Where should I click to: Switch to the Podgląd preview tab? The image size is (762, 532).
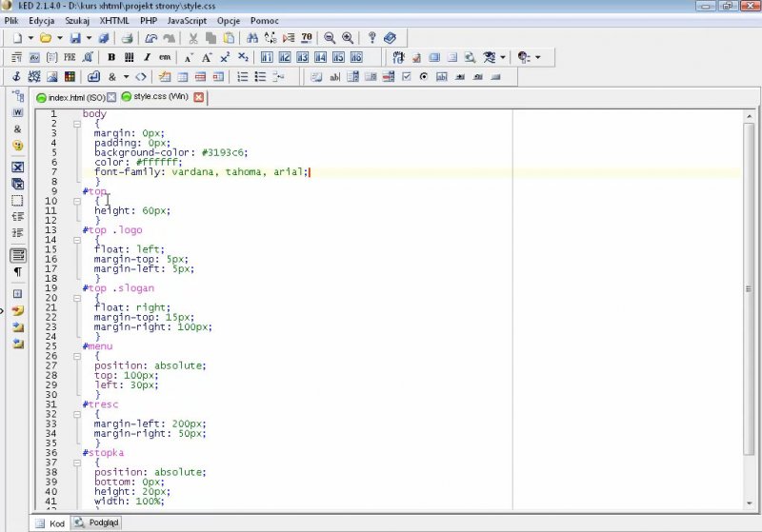coord(98,522)
